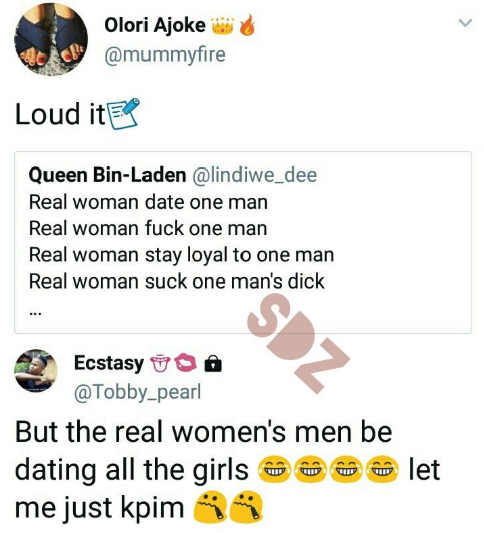The width and height of the screenshot is (484, 533).
Task: Click the Ecstasy display name
Action: pyautogui.click(x=109, y=363)
